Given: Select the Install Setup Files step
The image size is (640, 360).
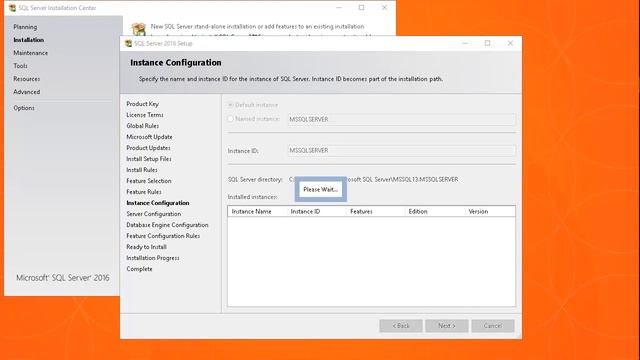Looking at the screenshot, I should (149, 159).
